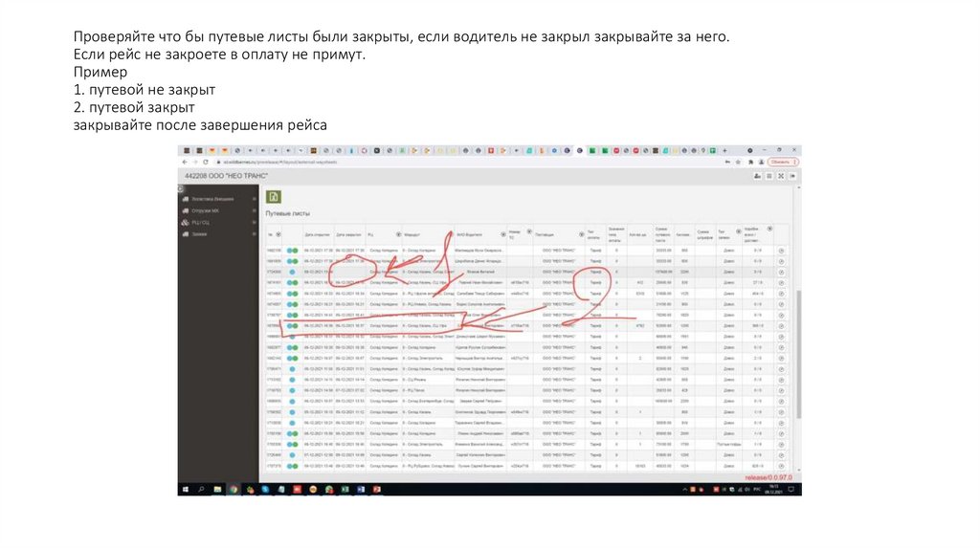The height and width of the screenshot is (549, 980).
Task: Reload the page with the refresh icon
Action: click(x=205, y=162)
